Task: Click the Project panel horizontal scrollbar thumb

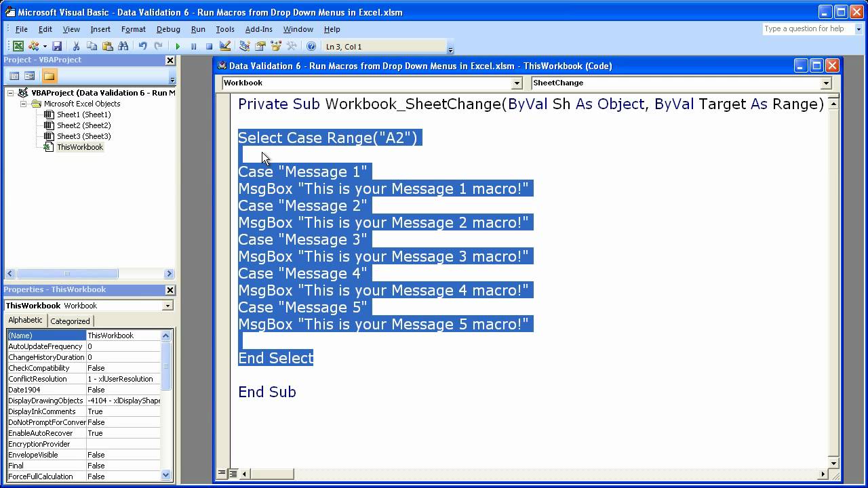Action: click(x=67, y=274)
